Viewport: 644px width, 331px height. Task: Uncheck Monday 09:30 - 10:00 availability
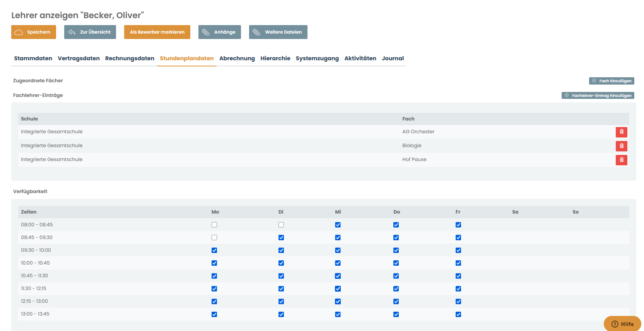[214, 250]
